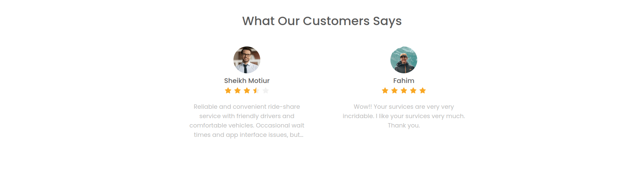Screen dimensions: 644x172
Task: Click fifth star in Fahim's rating
Action: [x=423, y=91]
